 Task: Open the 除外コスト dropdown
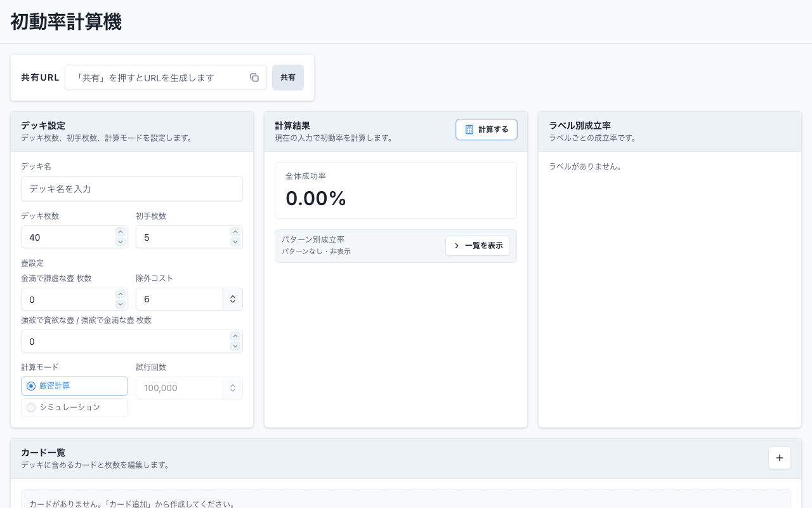coord(189,299)
